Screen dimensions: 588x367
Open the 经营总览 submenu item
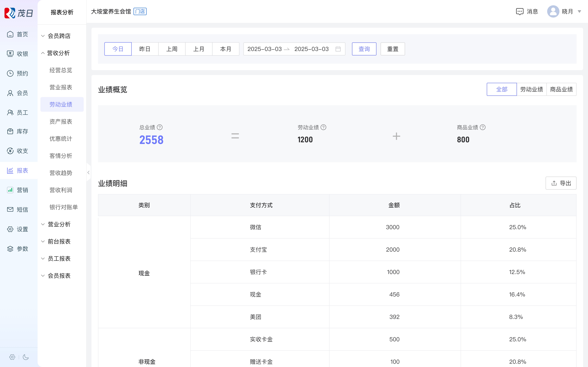tap(61, 70)
